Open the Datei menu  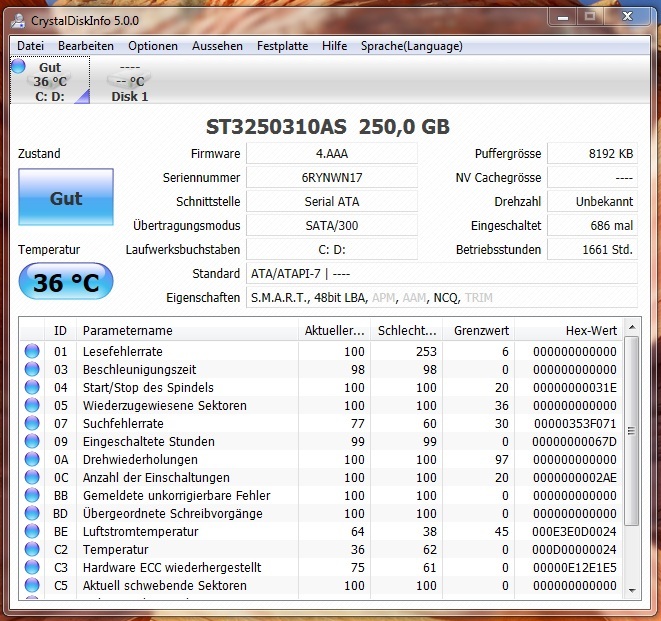(30, 46)
